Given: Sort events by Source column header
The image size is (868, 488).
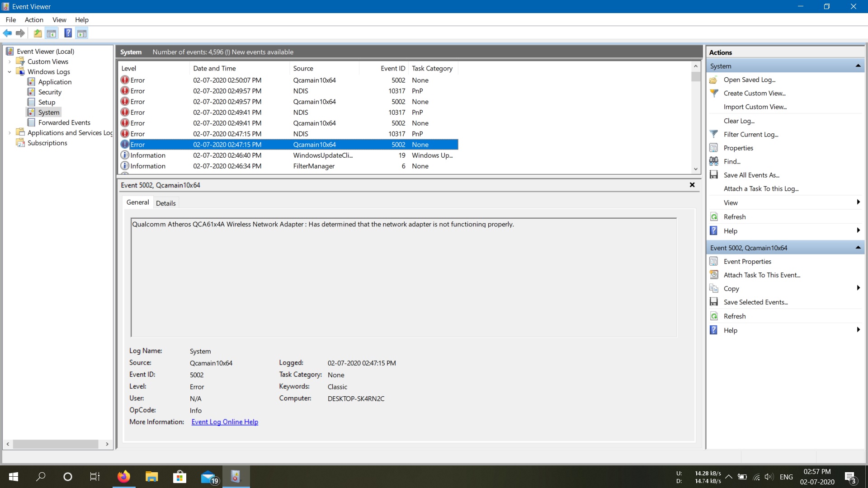Looking at the screenshot, I should pyautogui.click(x=324, y=68).
